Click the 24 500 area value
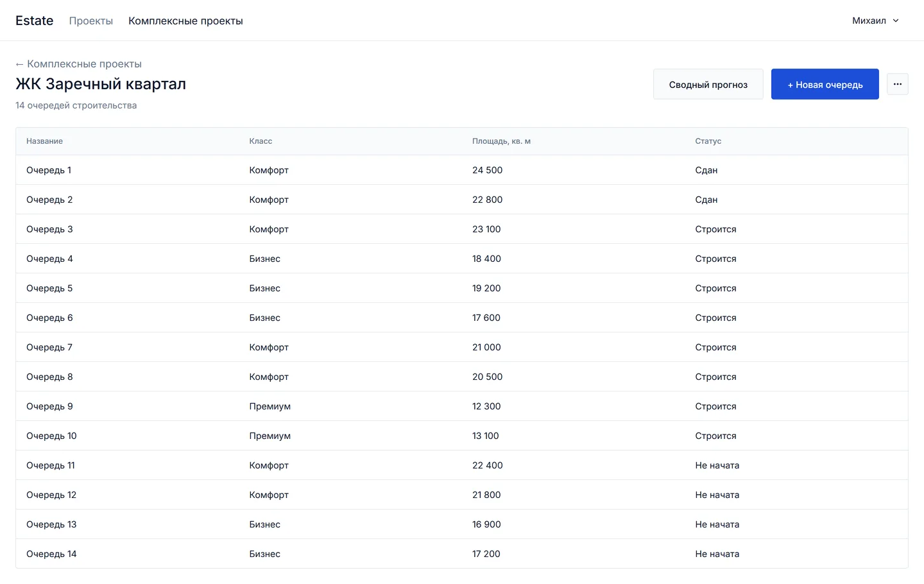Viewport: 924px width, 584px height. coord(487,170)
